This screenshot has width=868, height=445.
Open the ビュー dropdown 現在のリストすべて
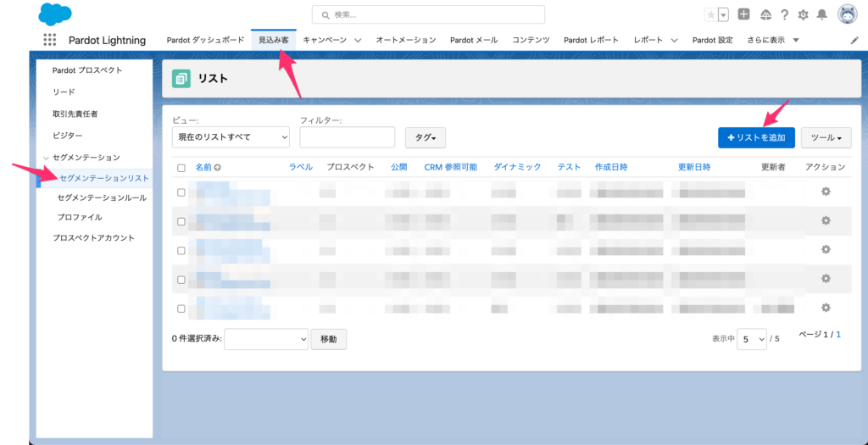tap(231, 137)
